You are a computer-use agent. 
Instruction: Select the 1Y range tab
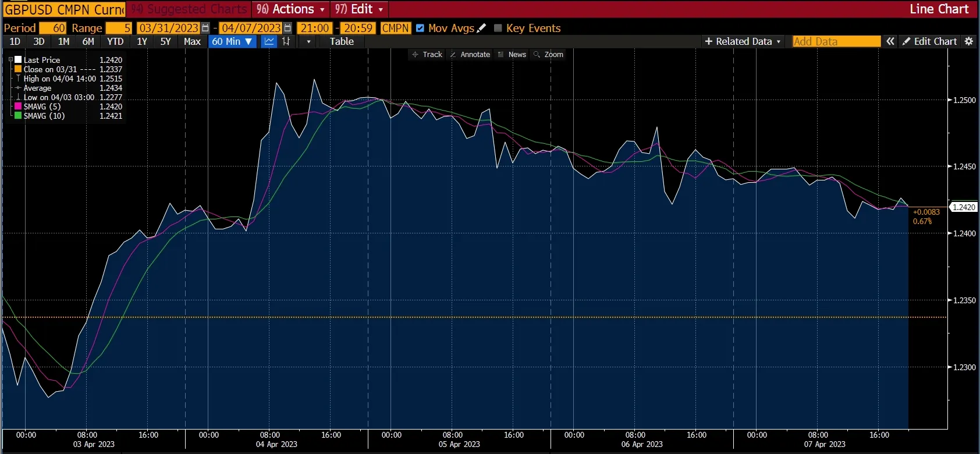142,41
